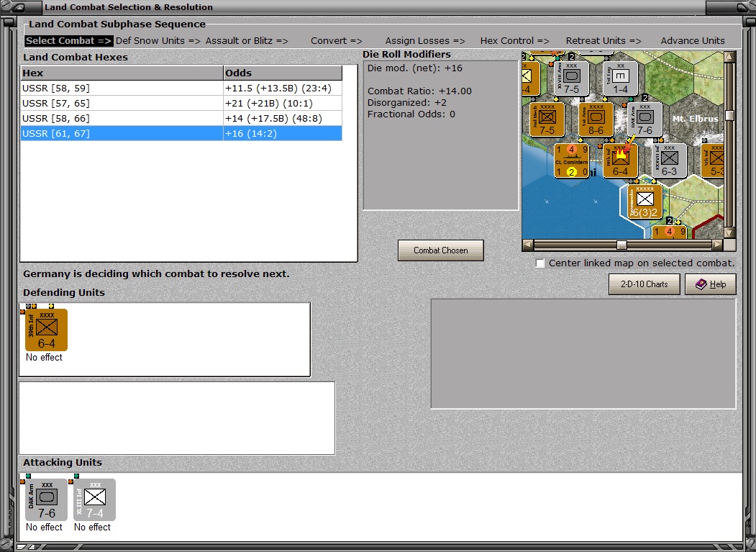The image size is (756, 552).
Task: Click Def Snow Units subphase step
Action: tap(158, 41)
